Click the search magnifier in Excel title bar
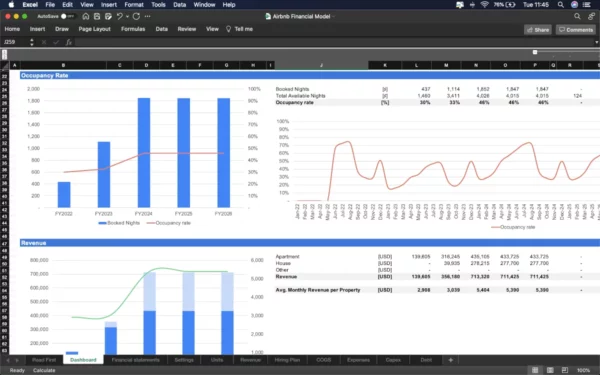This screenshot has height=375, width=600. pyautogui.click(x=577, y=16)
